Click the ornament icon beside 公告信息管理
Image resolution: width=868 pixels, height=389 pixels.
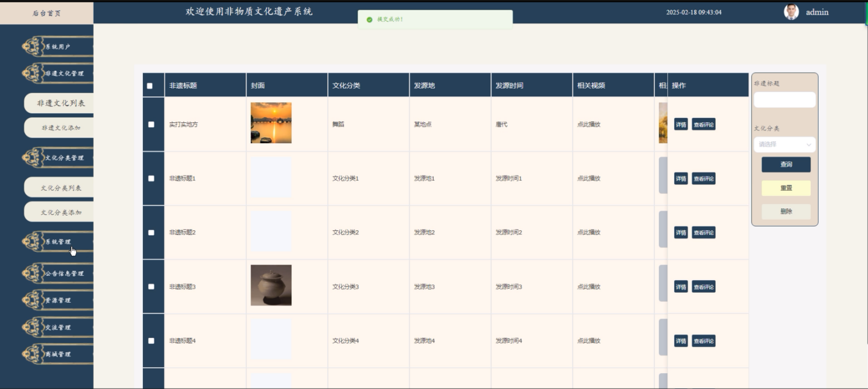coord(33,273)
